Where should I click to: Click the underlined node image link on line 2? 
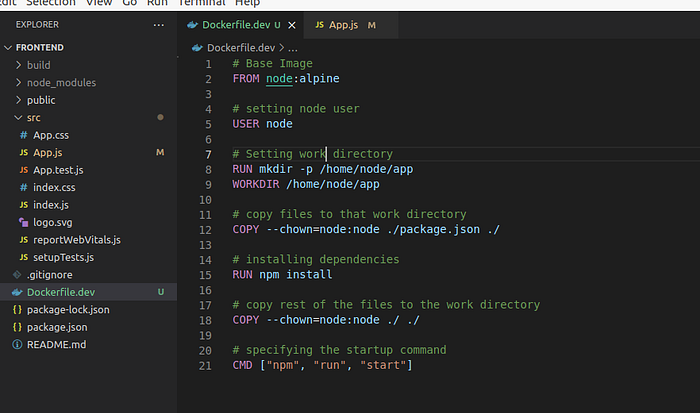click(x=279, y=79)
